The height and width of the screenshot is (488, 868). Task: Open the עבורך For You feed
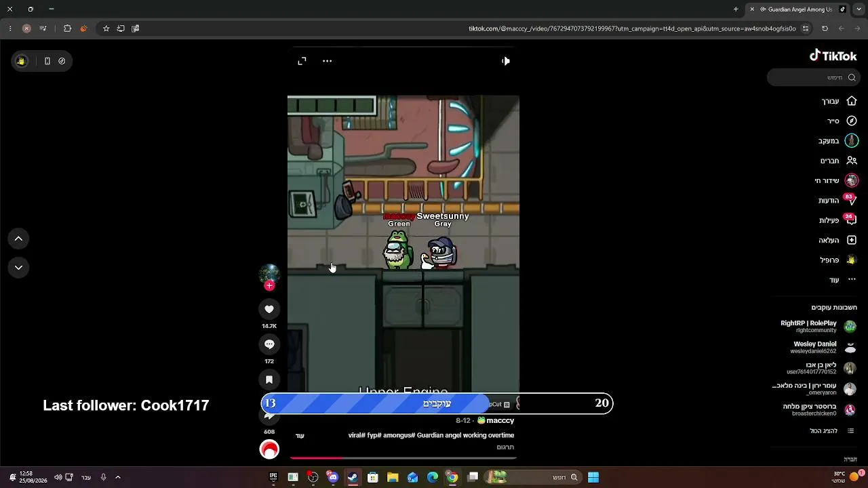tap(839, 101)
